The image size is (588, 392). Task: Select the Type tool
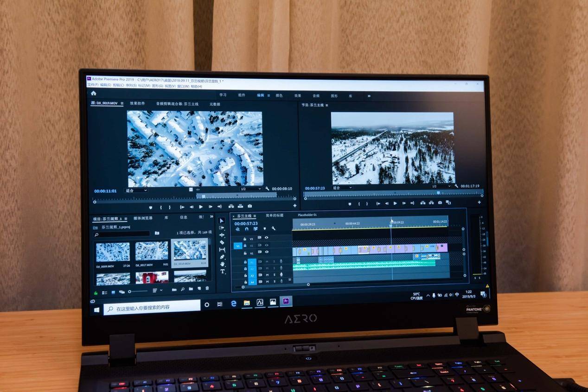pyautogui.click(x=222, y=272)
